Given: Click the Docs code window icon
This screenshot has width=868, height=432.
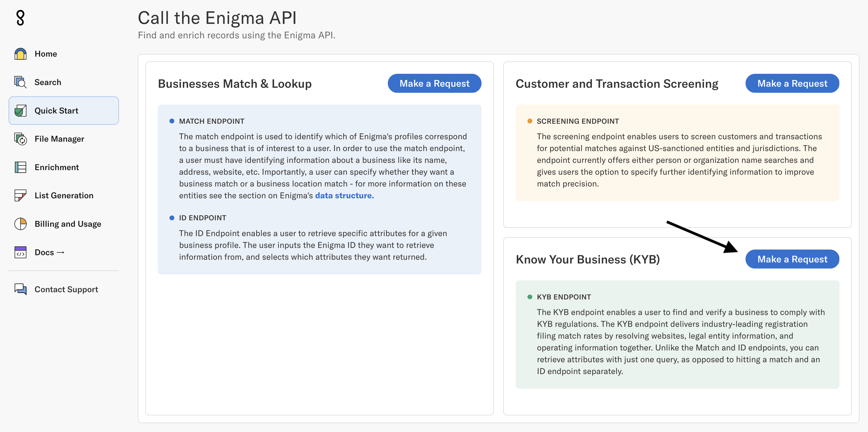Looking at the screenshot, I should coord(20,252).
